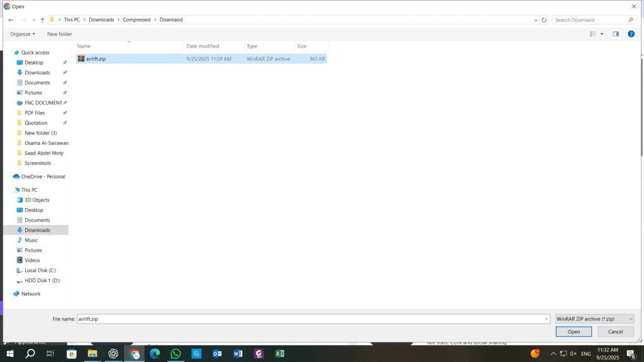Open Quotation folder
644x362 pixels.
pos(36,123)
